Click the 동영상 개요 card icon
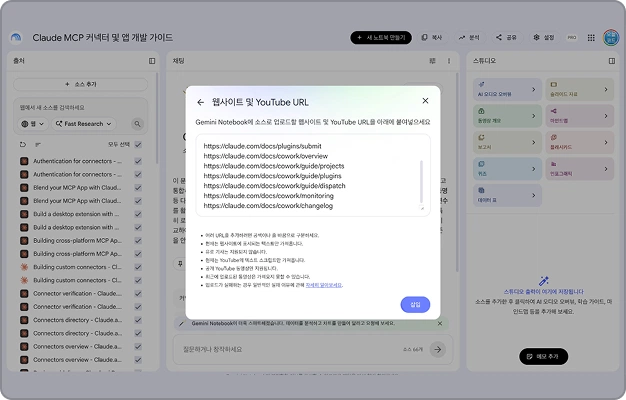Viewport: 626px width, 400px height. click(481, 111)
